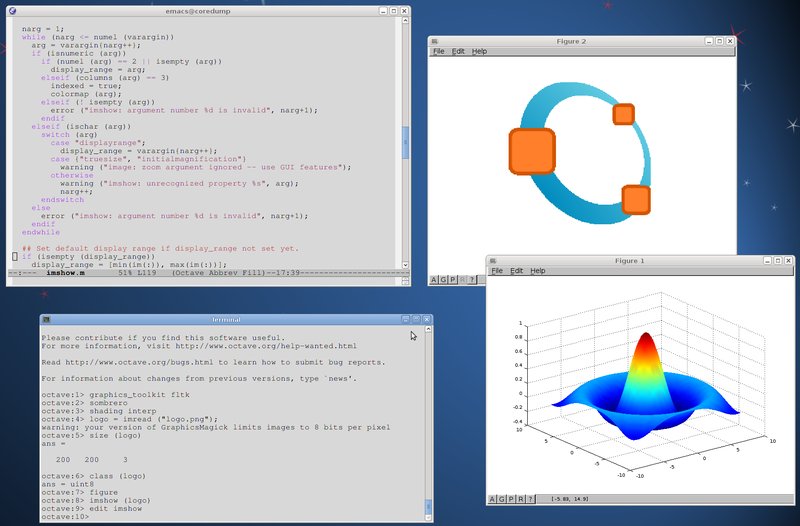The image size is (800, 526).
Task: Click the imshow.m buffer name in mode line
Action: (x=65, y=273)
